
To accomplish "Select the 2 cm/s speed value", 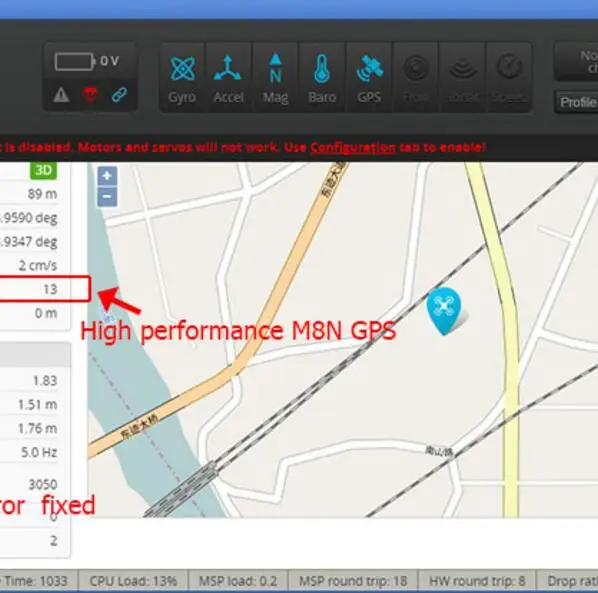I will [38, 265].
